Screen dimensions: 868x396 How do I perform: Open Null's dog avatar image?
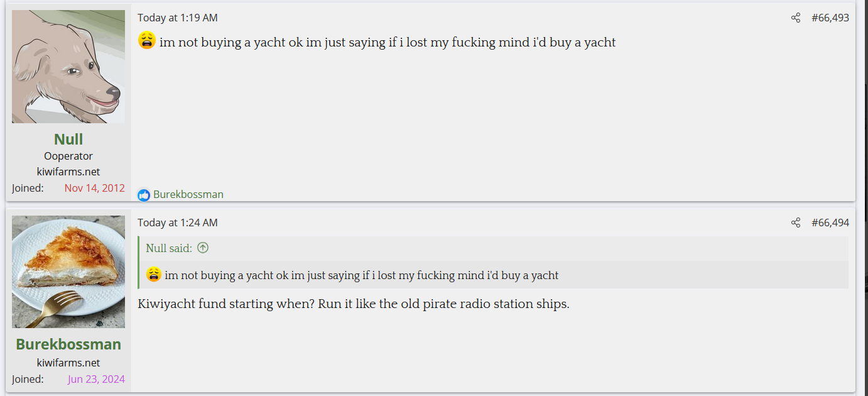(x=68, y=67)
